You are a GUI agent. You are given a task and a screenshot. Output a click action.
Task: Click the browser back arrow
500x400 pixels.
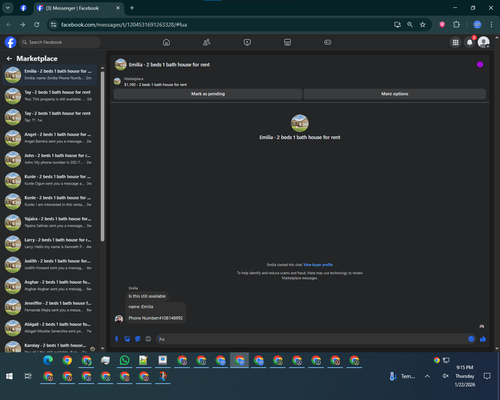pyautogui.click(x=9, y=25)
